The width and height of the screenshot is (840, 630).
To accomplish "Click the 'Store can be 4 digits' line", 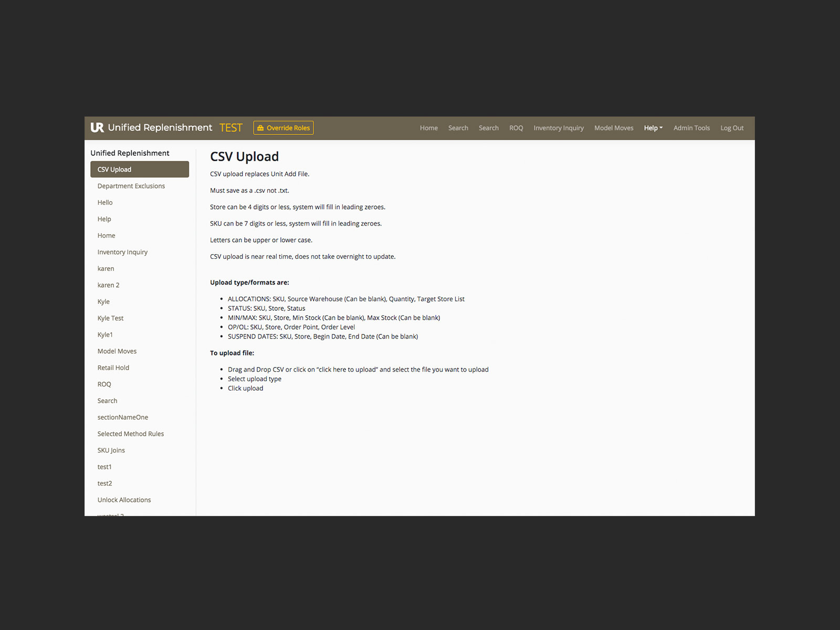I will pyautogui.click(x=298, y=207).
